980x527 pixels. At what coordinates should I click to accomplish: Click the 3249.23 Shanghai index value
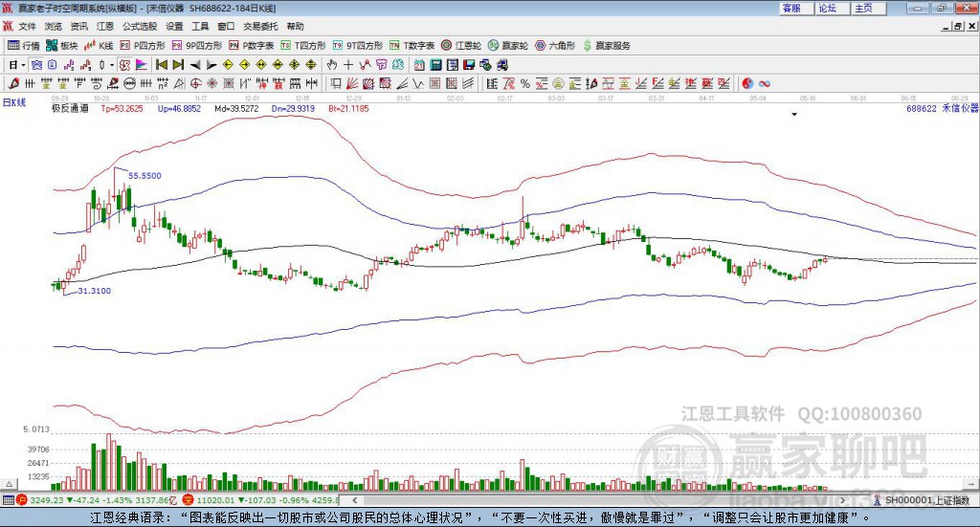(46, 500)
